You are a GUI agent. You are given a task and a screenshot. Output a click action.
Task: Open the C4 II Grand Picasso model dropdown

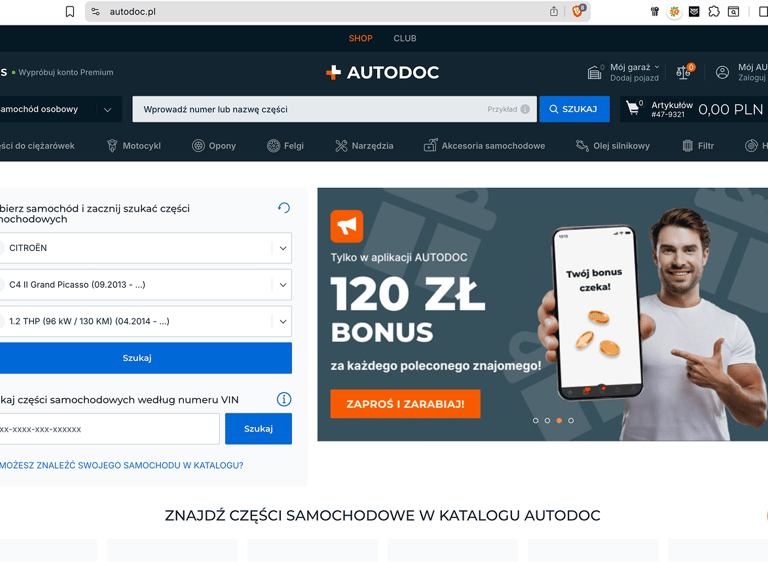point(145,285)
